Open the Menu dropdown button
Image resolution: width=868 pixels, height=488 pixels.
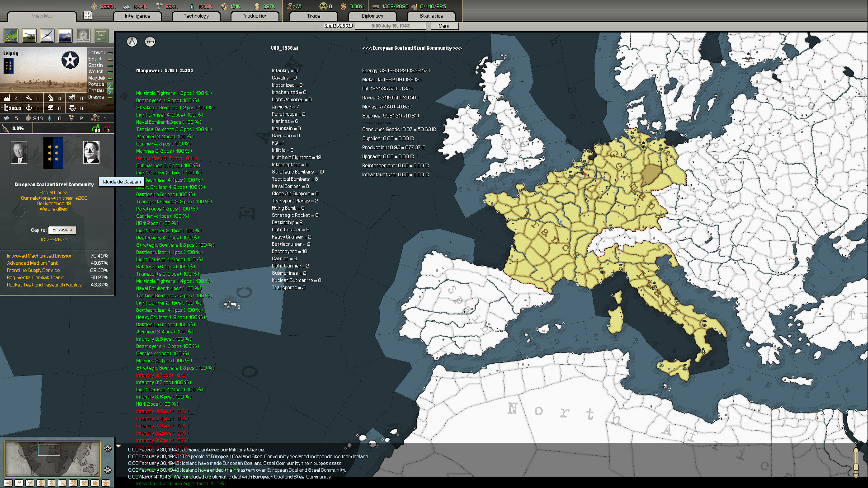click(x=444, y=26)
